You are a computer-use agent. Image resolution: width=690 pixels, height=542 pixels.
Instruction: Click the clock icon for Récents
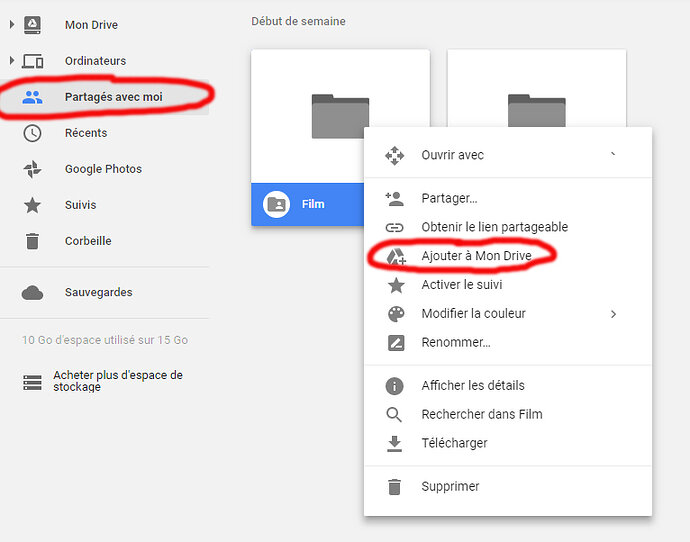(x=32, y=133)
